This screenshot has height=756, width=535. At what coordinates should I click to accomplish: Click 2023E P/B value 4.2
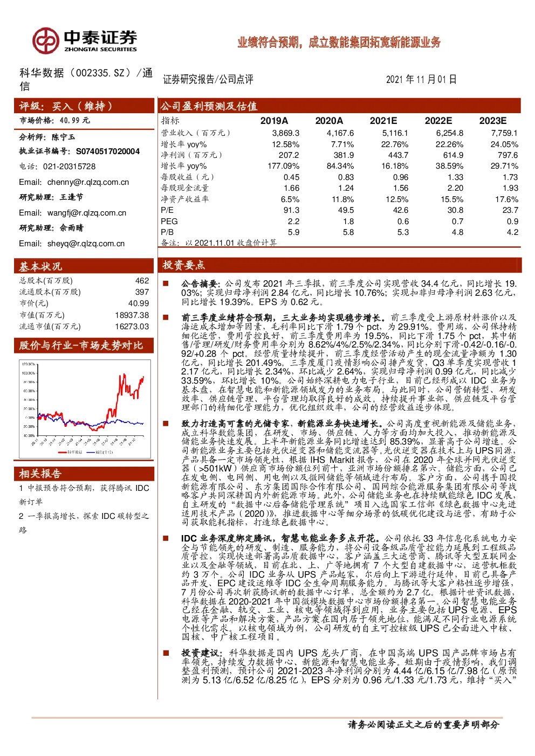(512, 232)
